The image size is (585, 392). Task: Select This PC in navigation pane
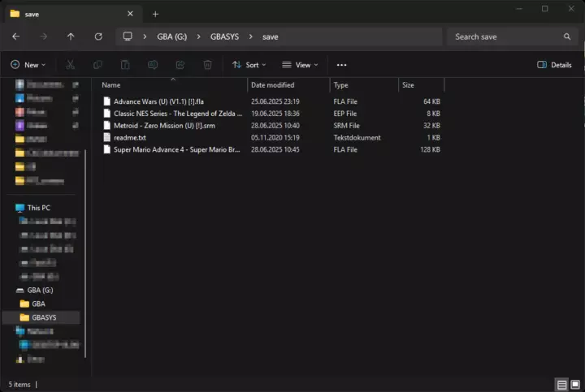(39, 208)
